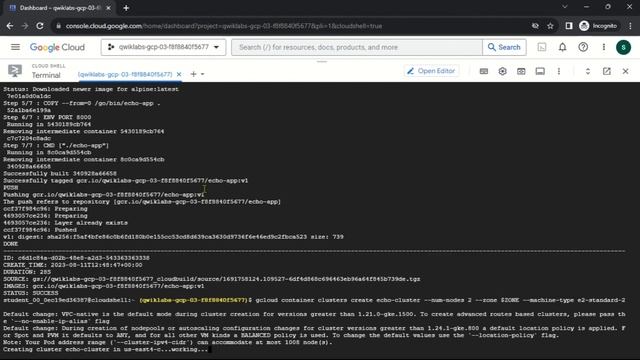Screen dimensions: 640x360
Task: Click the Google Cloud logo
Action: coord(57,47)
